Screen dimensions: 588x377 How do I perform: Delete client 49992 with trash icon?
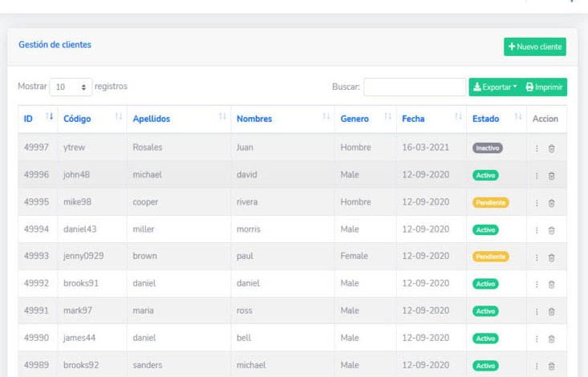tap(551, 284)
